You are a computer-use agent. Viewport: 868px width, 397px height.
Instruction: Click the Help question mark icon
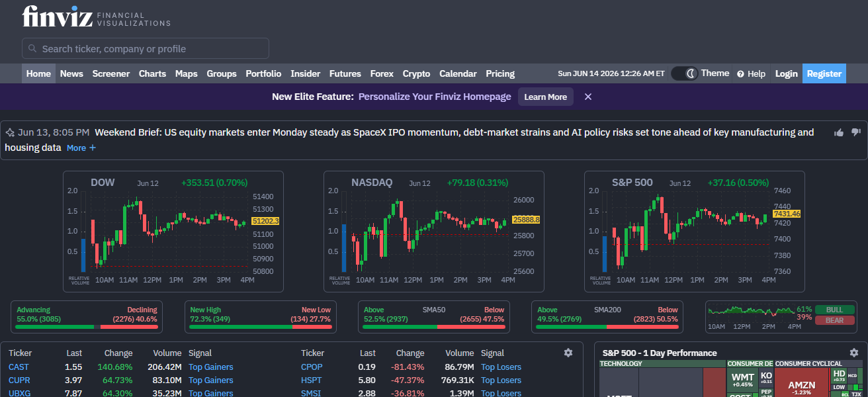pos(740,74)
